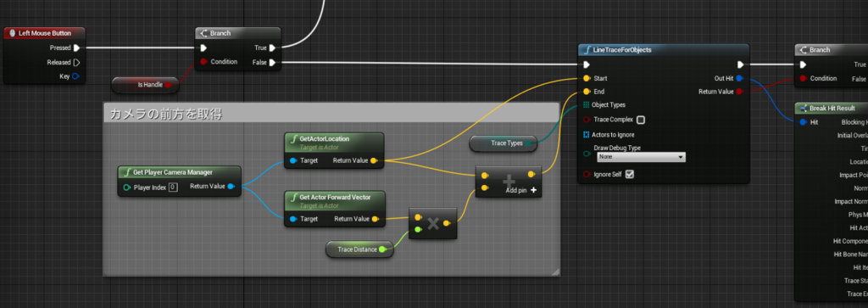
Task: Click add node bottom input pin
Action: point(485,188)
